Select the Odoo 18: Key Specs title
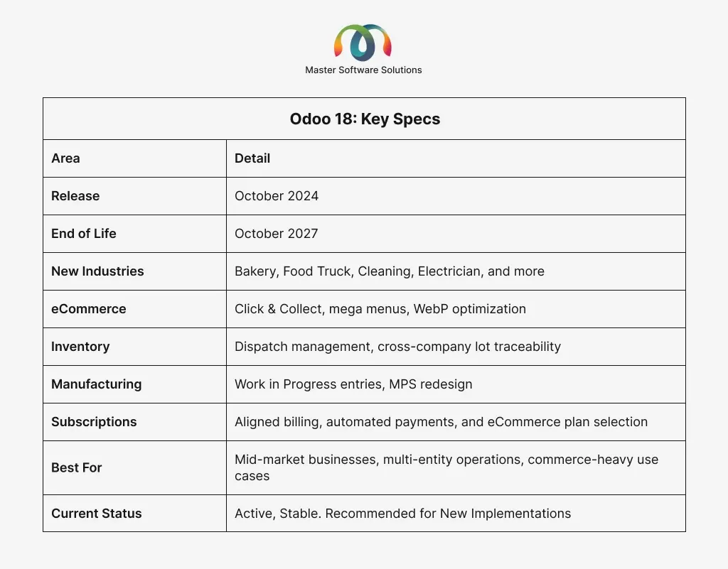 [365, 119]
